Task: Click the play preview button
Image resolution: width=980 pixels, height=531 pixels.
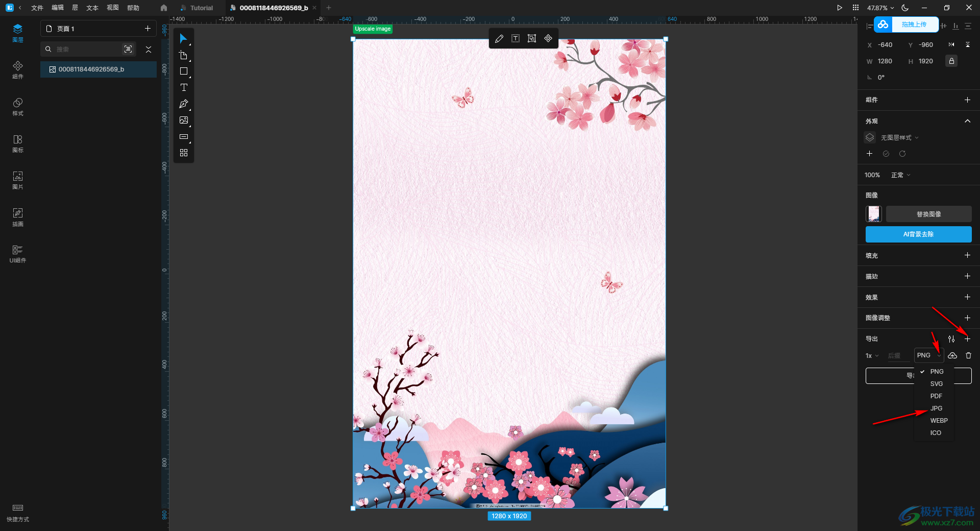Action: click(840, 8)
